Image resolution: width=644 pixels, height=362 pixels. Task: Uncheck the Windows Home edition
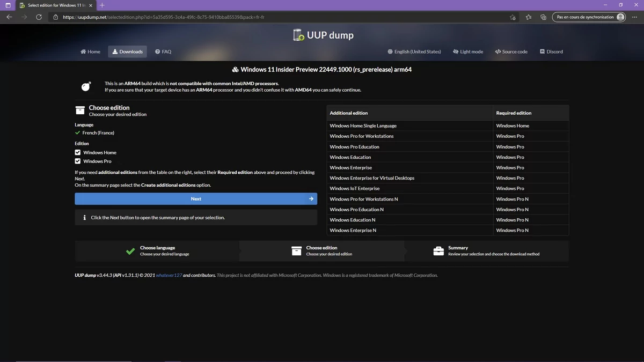pyautogui.click(x=77, y=152)
